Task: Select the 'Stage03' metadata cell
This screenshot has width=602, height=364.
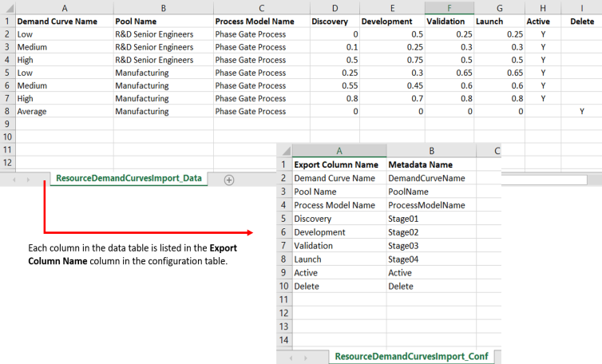Action: 431,246
